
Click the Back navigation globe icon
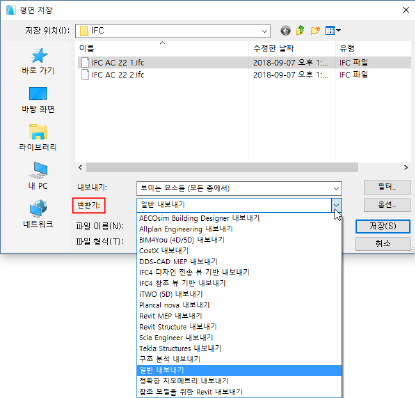click(x=285, y=31)
